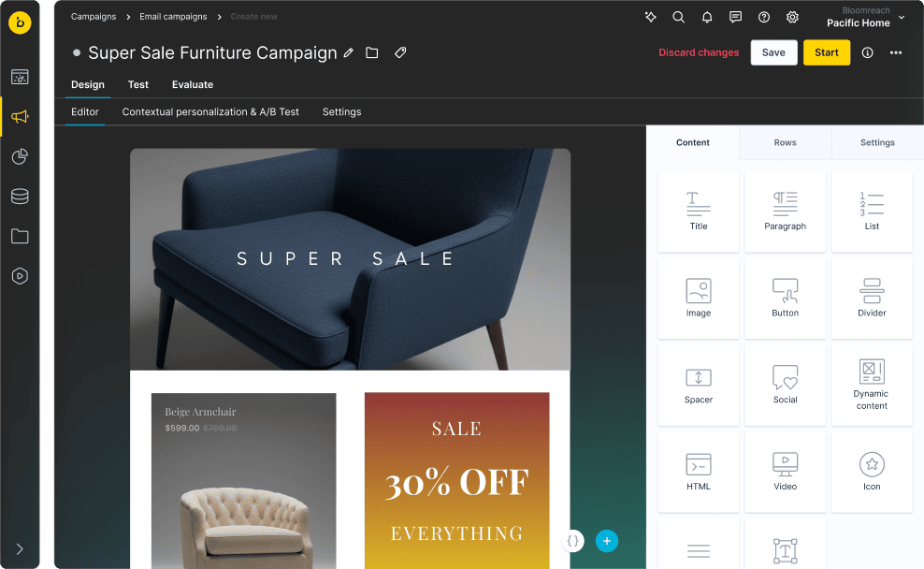Expand the left sidebar with chevron
Viewport: 924px width, 569px height.
point(20,549)
